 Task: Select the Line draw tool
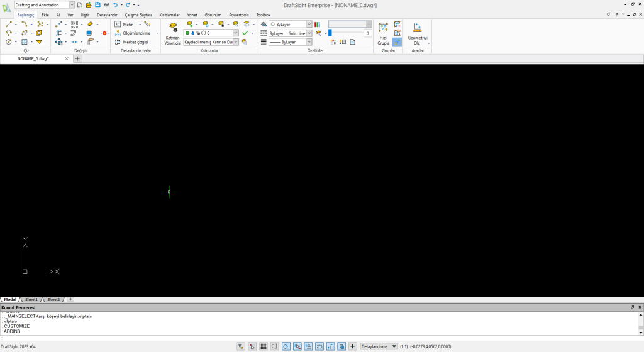[9, 24]
